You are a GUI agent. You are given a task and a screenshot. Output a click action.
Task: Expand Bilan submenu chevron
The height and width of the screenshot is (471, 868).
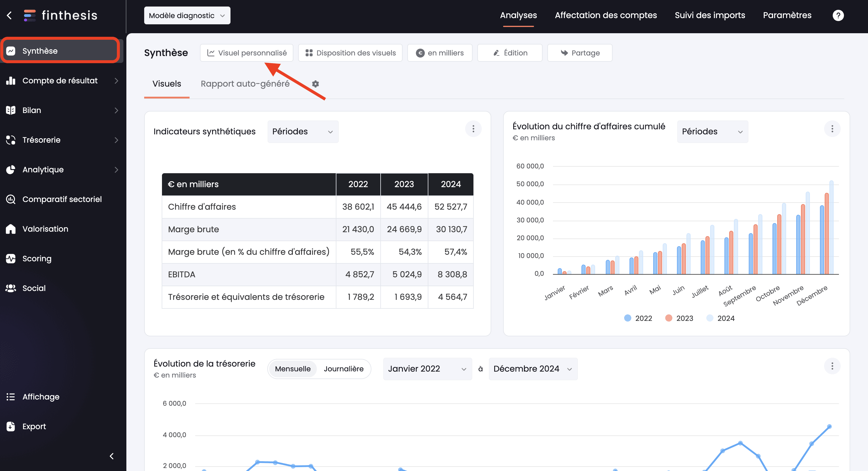pos(116,110)
